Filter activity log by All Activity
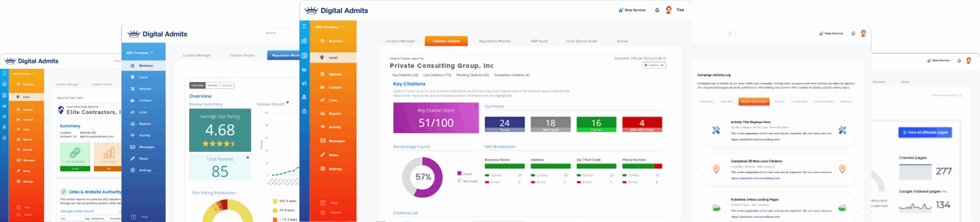The image size is (980, 222). pyautogui.click(x=707, y=102)
